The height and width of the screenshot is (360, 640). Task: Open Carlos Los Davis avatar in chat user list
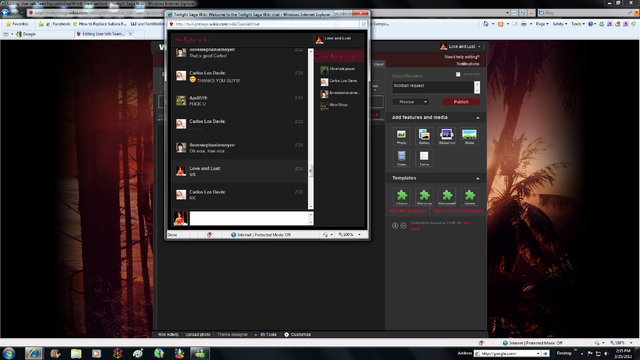pyautogui.click(x=324, y=82)
